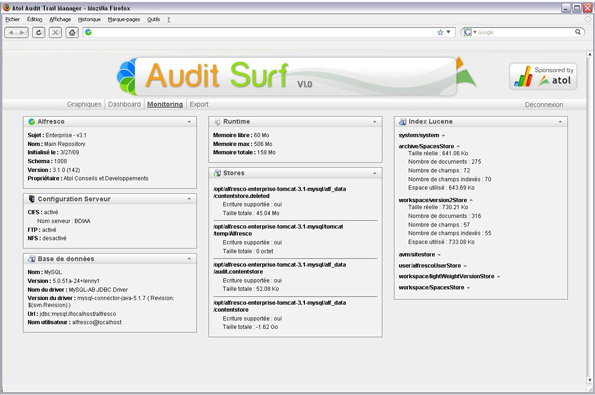Click the Google search engine icon
The height and width of the screenshot is (395, 595).
click(x=468, y=32)
